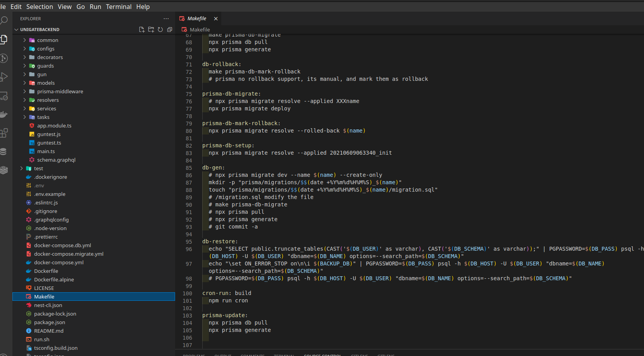644x356 pixels.
Task: Expand the test folder
Action: coord(38,168)
